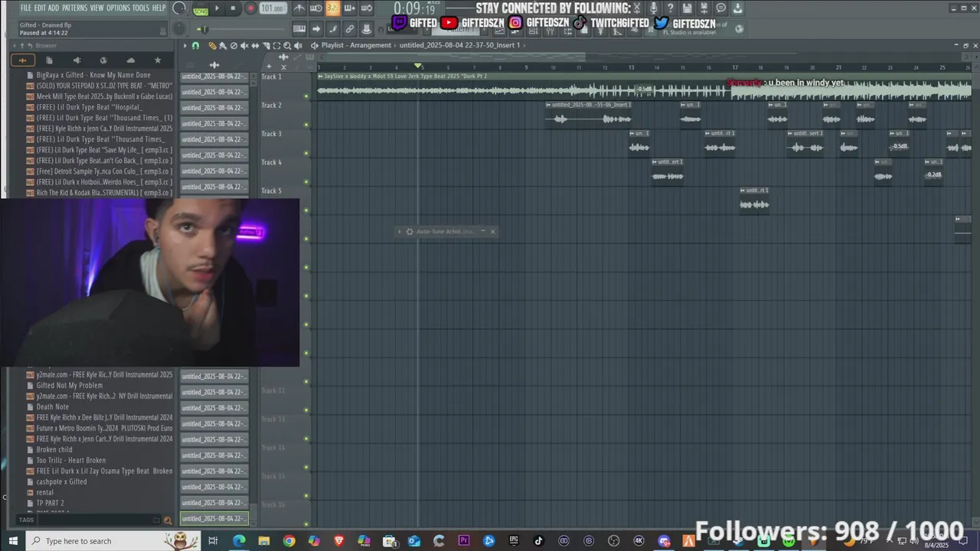This screenshot has width=980, height=551.
Task: Click the help question mark icon
Action: click(x=670, y=8)
